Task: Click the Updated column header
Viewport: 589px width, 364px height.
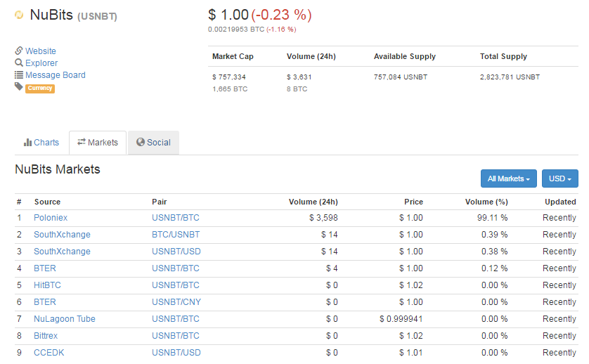Action: coord(560,202)
